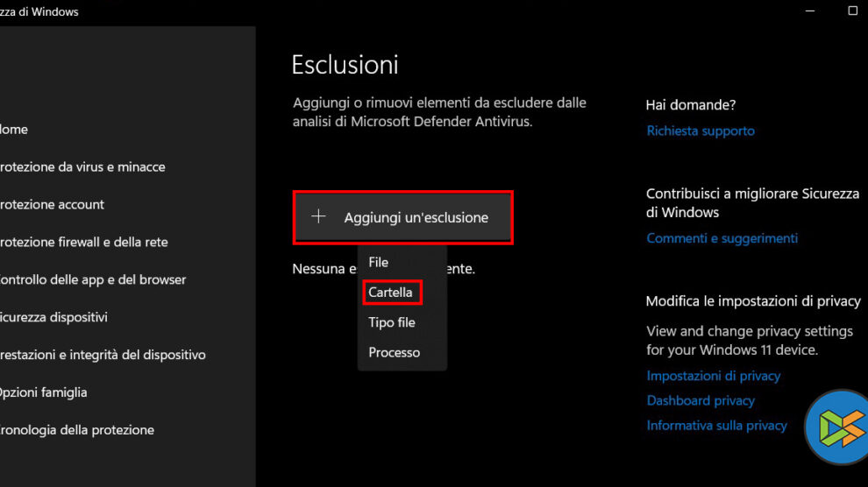The image size is (868, 487).
Task: Select Processo from the exclusion list
Action: pos(395,352)
